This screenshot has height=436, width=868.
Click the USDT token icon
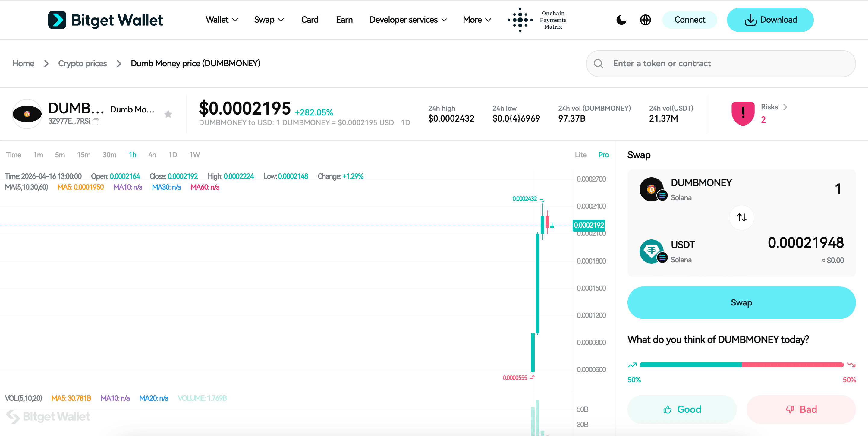click(x=652, y=251)
